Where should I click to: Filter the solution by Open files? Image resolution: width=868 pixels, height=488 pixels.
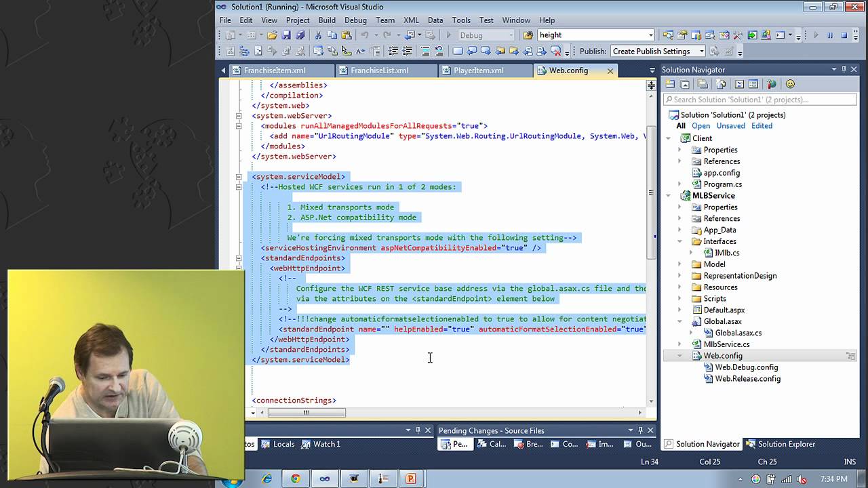701,126
